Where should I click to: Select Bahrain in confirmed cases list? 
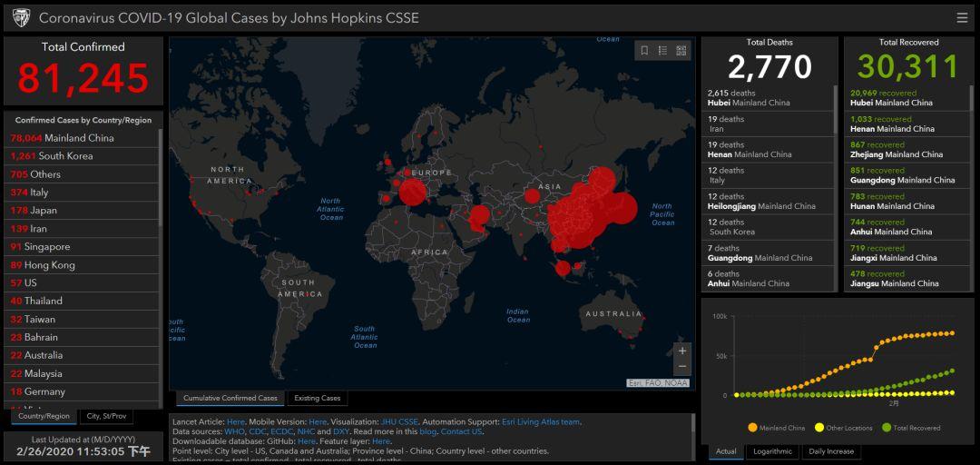tap(83, 337)
